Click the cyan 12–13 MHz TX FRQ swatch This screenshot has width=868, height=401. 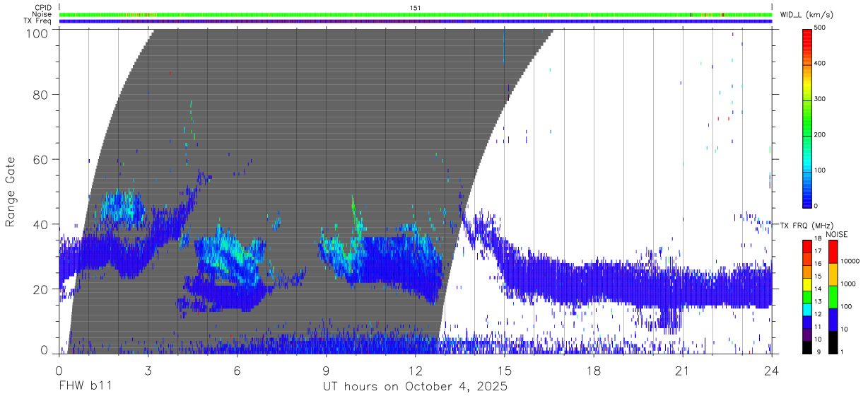coord(807,310)
